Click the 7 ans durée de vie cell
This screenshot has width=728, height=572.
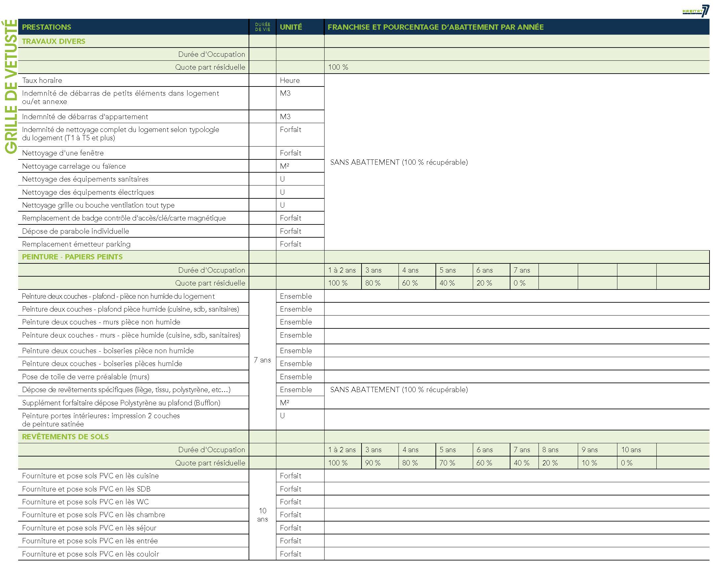click(262, 360)
